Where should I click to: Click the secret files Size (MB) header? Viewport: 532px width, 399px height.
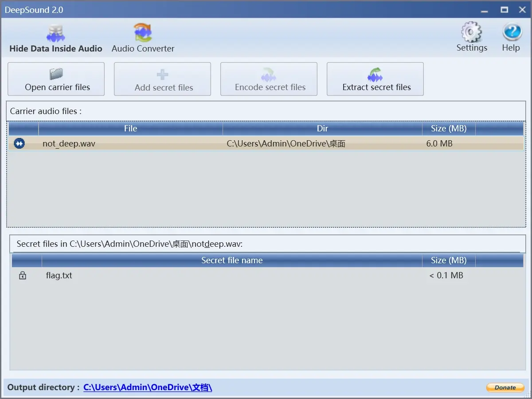tap(449, 261)
